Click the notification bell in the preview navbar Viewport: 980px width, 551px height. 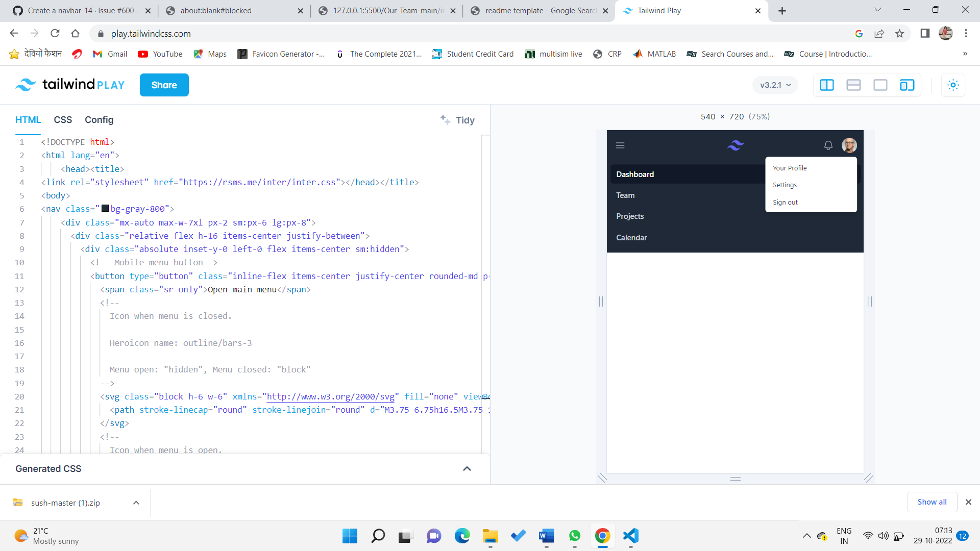(827, 145)
